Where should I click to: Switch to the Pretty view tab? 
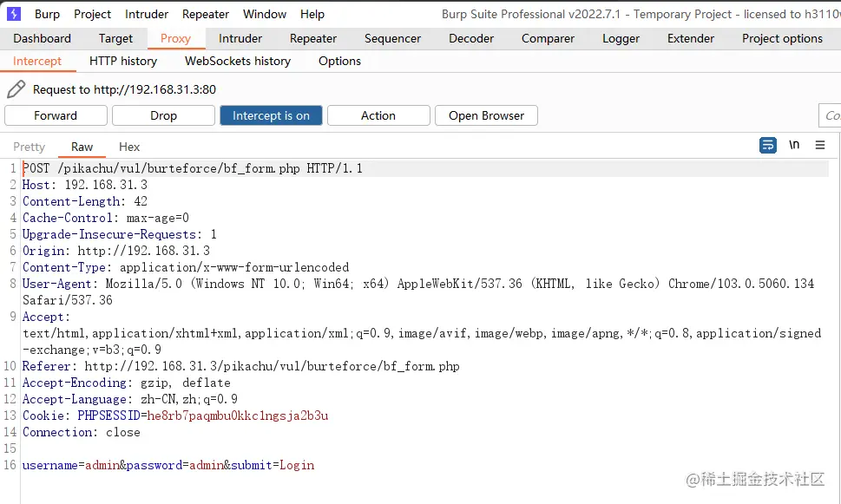coord(29,147)
